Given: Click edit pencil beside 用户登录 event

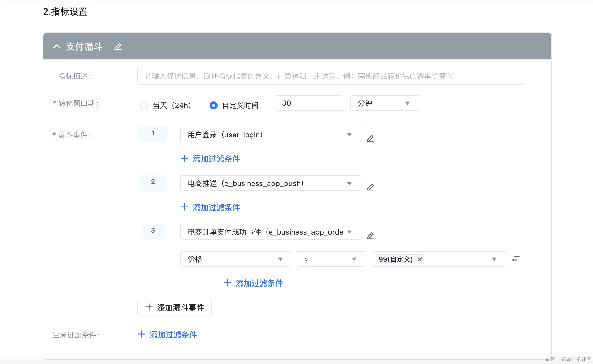Looking at the screenshot, I should click(x=370, y=138).
